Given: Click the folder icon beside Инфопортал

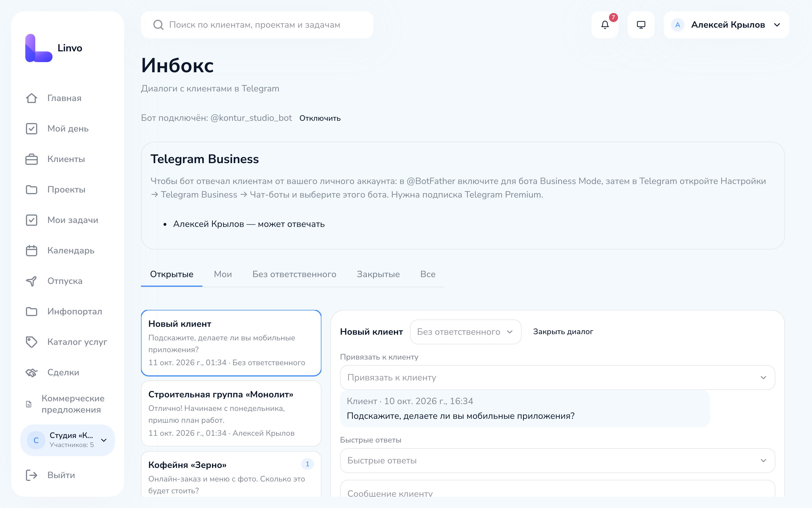Looking at the screenshot, I should [32, 312].
